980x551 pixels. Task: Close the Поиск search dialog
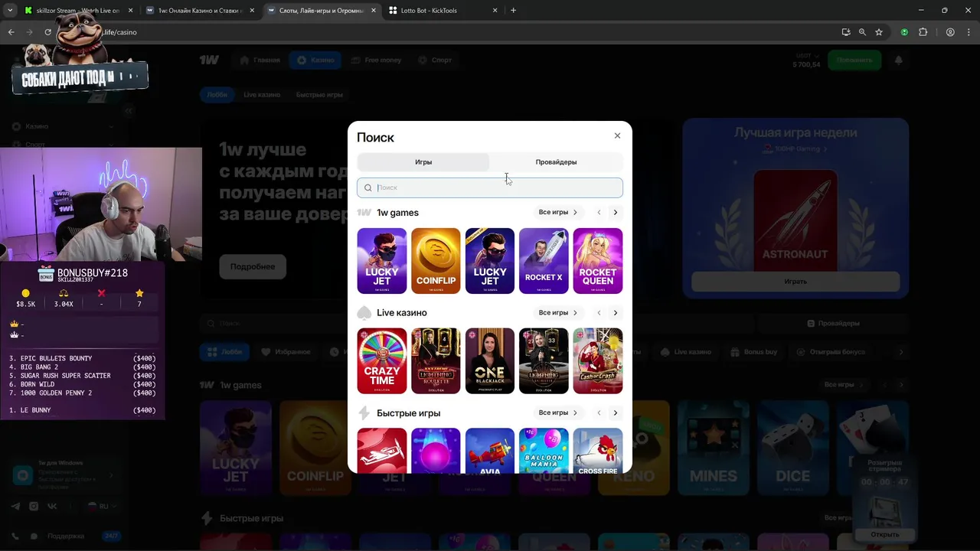click(x=617, y=135)
